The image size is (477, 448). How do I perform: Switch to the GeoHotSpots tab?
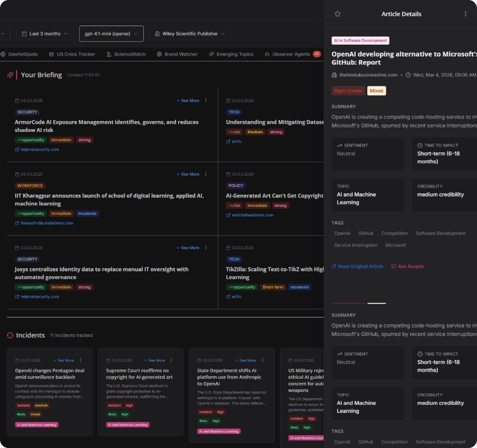19,54
